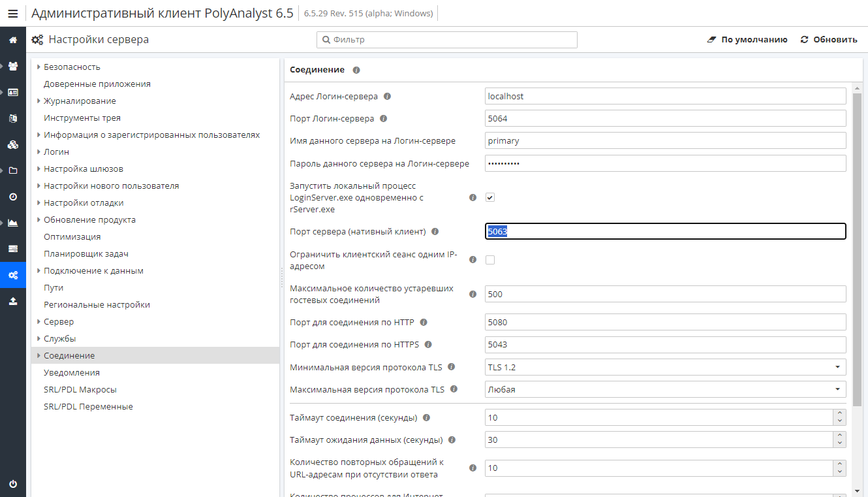Open the cubes sidebar icon
The height and width of the screenshot is (497, 868).
point(13,144)
